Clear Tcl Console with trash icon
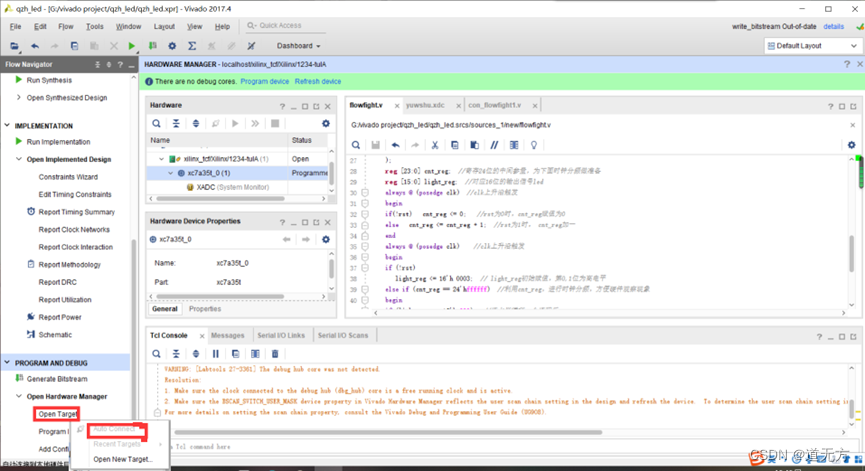 [275, 354]
